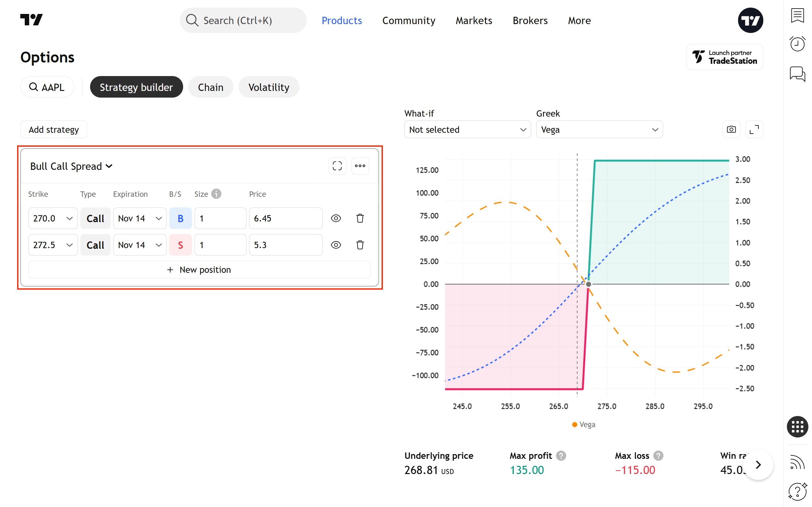Screen dimensions: 812x507
Task: Open the watchlist icon in the right sidebar
Action: pyautogui.click(x=797, y=16)
